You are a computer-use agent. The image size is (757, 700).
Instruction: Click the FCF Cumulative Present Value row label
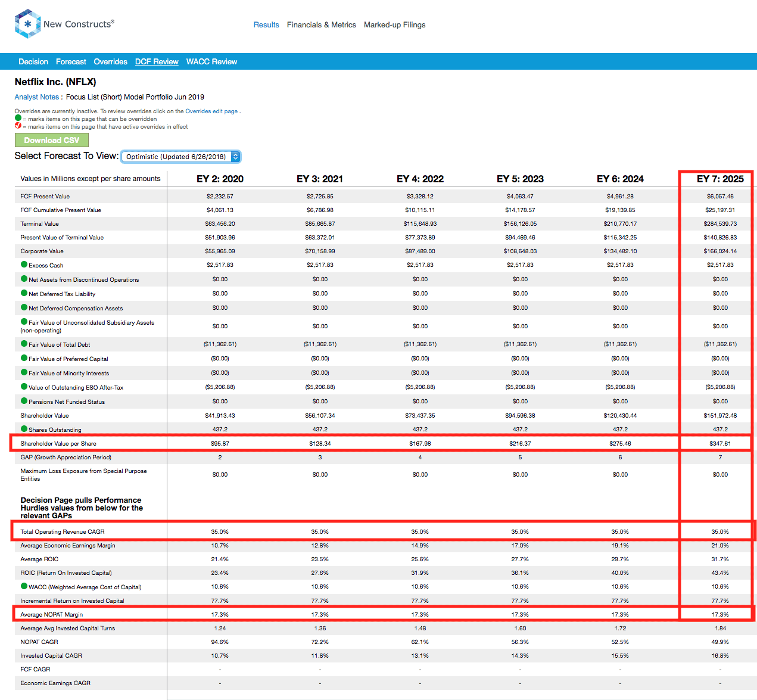coord(61,210)
